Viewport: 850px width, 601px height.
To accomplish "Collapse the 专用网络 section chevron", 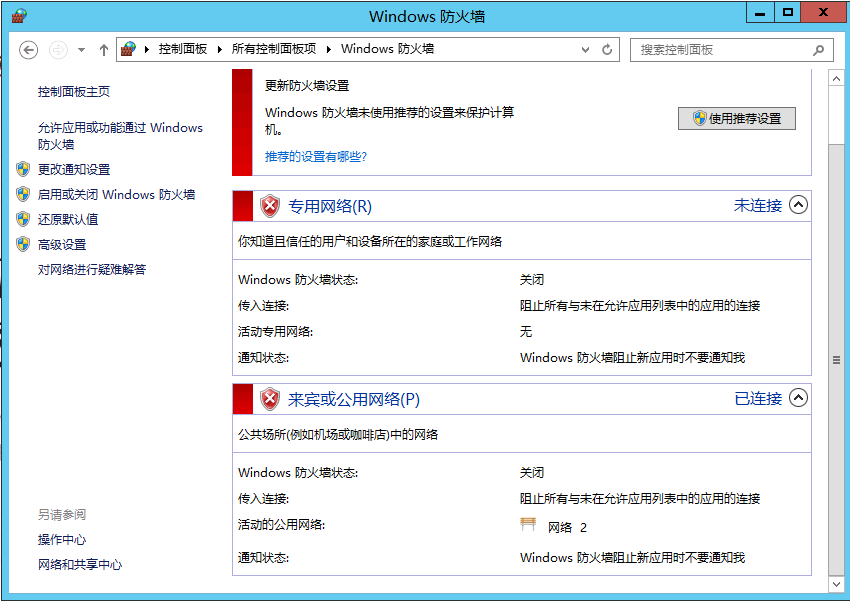I will point(798,205).
